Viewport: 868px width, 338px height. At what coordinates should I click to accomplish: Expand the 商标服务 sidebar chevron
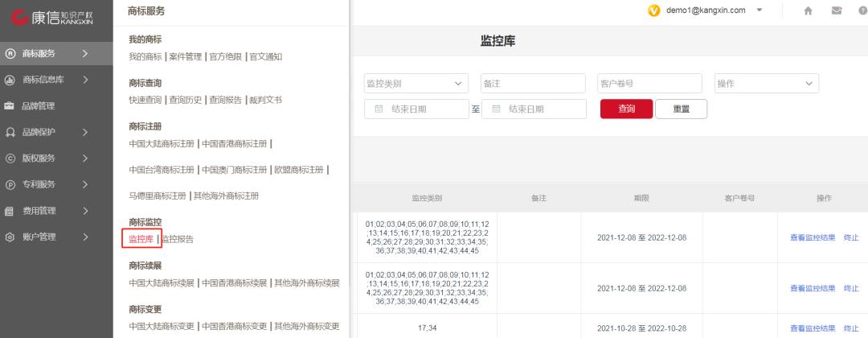tap(85, 54)
